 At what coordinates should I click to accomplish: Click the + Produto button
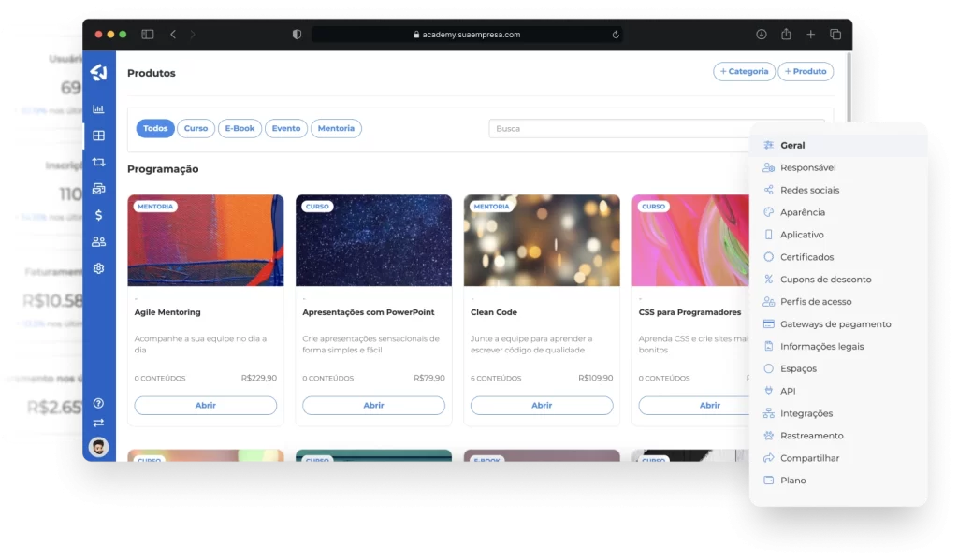click(x=806, y=71)
